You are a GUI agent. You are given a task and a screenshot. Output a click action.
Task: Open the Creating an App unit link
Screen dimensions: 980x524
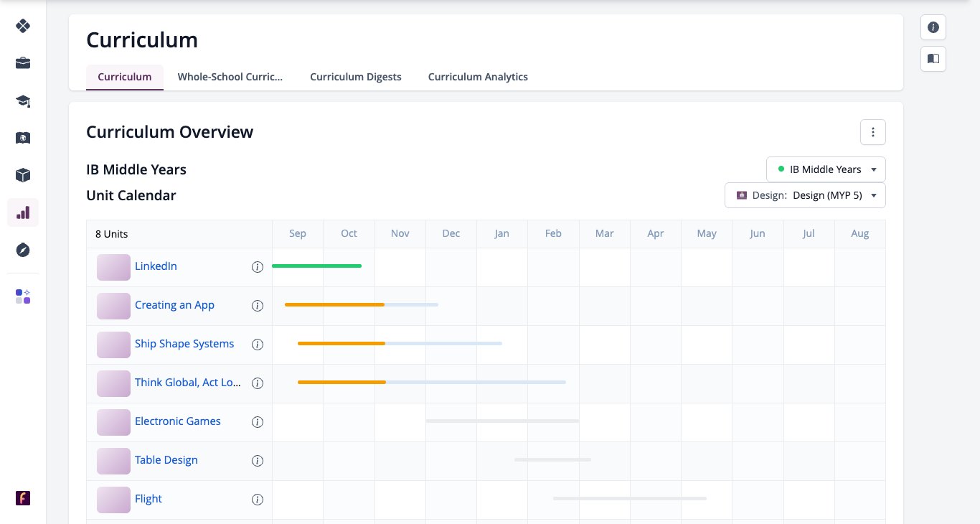point(174,305)
